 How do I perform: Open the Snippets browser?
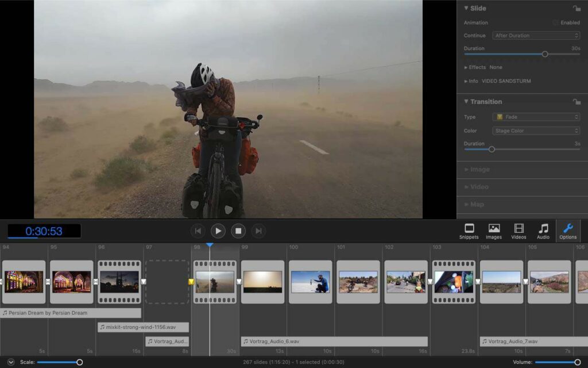coord(469,231)
